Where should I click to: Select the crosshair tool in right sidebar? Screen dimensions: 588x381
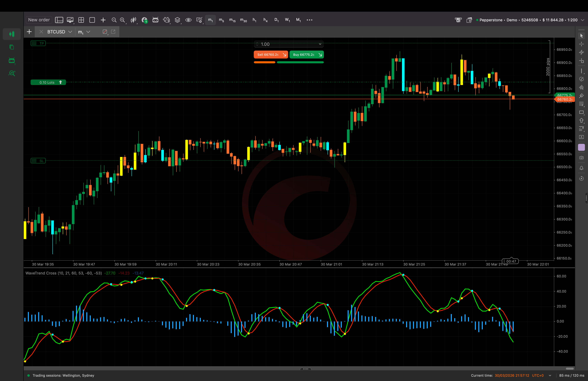(582, 44)
